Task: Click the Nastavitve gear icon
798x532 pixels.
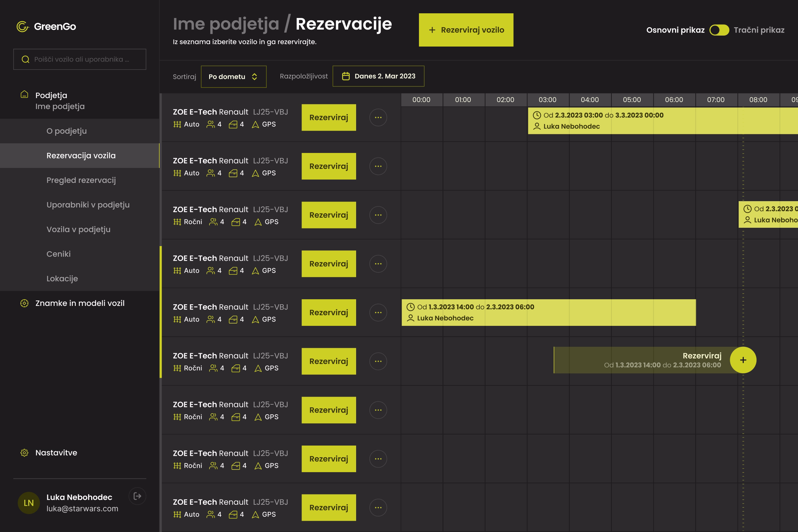Action: pyautogui.click(x=24, y=453)
